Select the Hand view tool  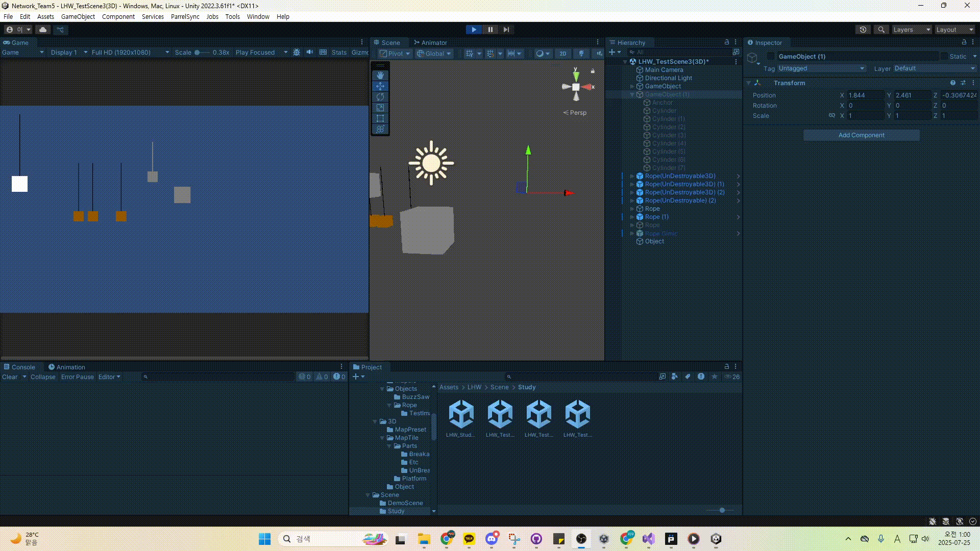pos(380,75)
